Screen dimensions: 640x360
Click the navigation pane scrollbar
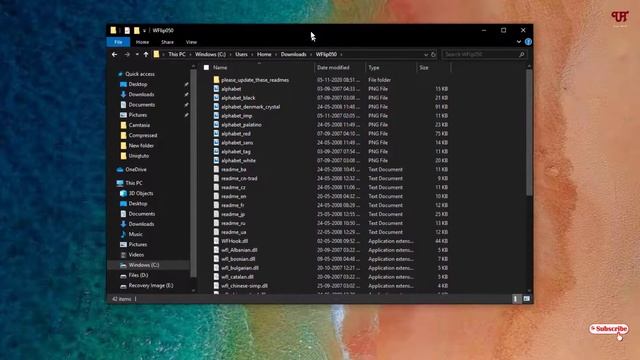[x=193, y=173]
